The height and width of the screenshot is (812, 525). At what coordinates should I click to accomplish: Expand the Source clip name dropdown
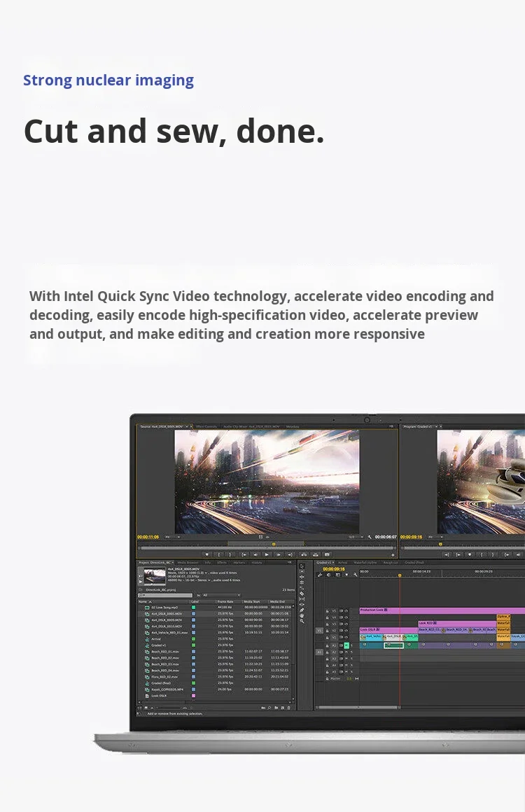tap(188, 426)
